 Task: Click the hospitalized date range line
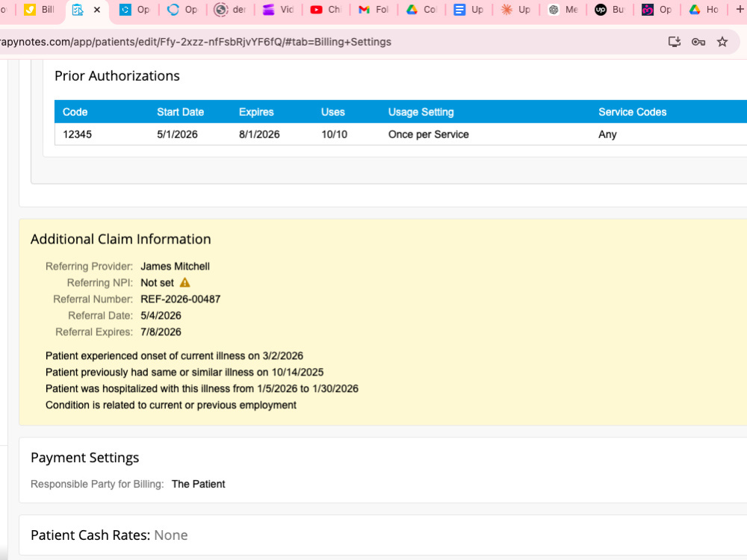tap(202, 388)
